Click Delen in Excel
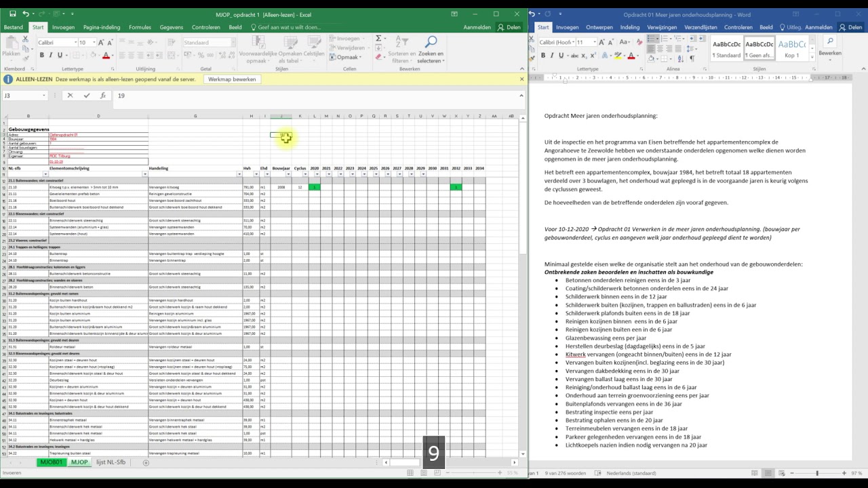 click(509, 27)
